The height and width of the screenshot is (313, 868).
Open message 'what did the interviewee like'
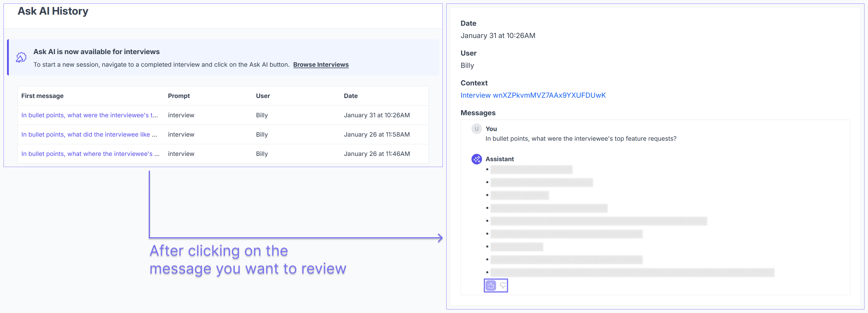tap(89, 134)
